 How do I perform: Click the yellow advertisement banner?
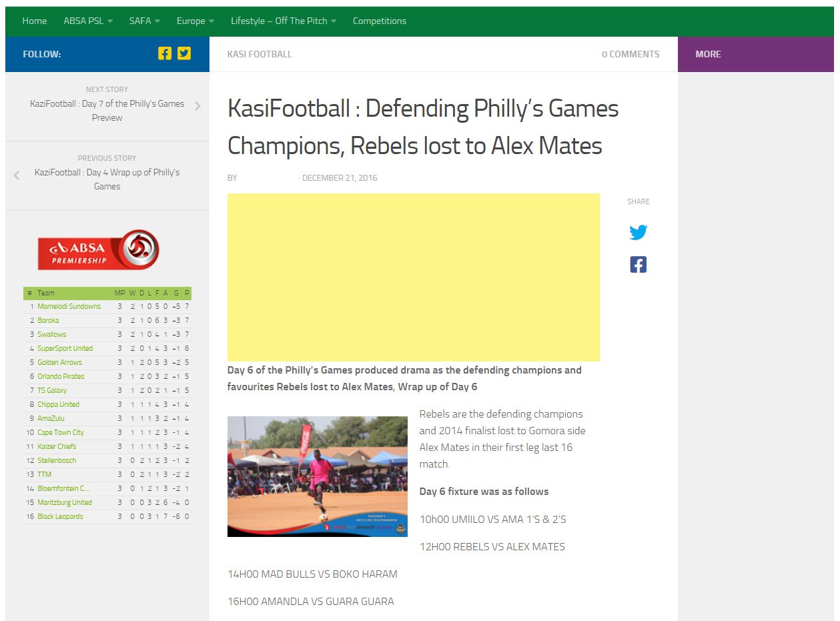[413, 277]
